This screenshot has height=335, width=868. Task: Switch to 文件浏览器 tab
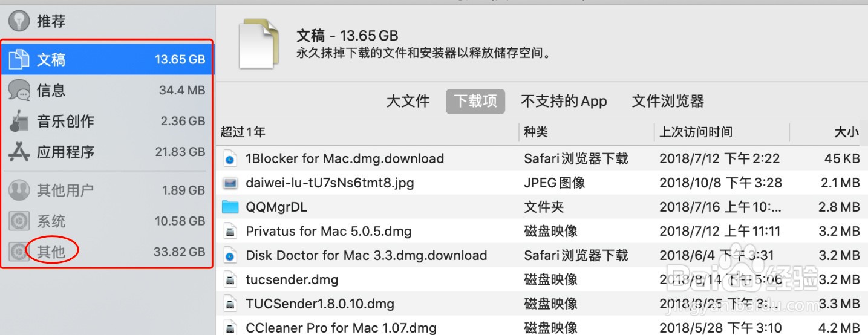pyautogui.click(x=668, y=101)
